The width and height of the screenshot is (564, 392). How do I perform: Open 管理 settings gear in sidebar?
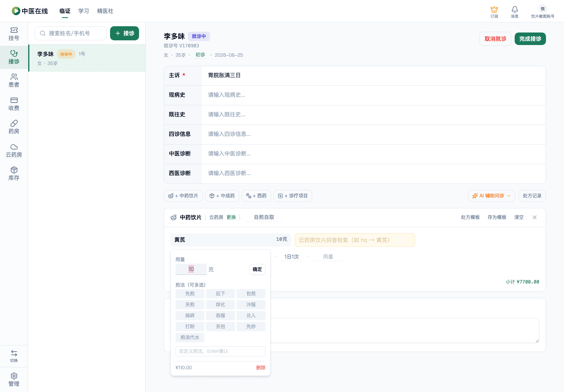click(14, 379)
